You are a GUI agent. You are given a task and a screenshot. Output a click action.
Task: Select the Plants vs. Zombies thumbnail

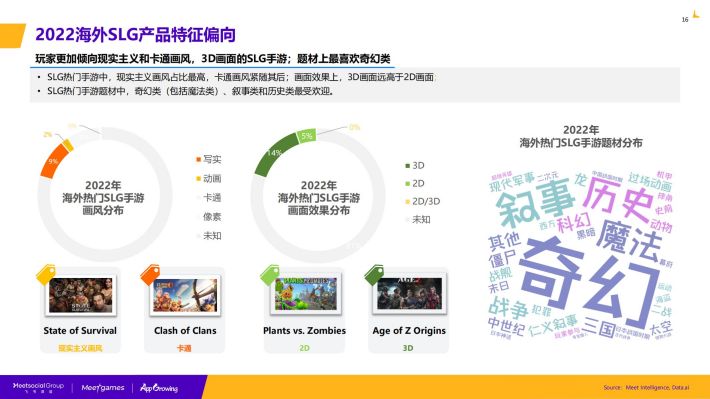tap(306, 294)
